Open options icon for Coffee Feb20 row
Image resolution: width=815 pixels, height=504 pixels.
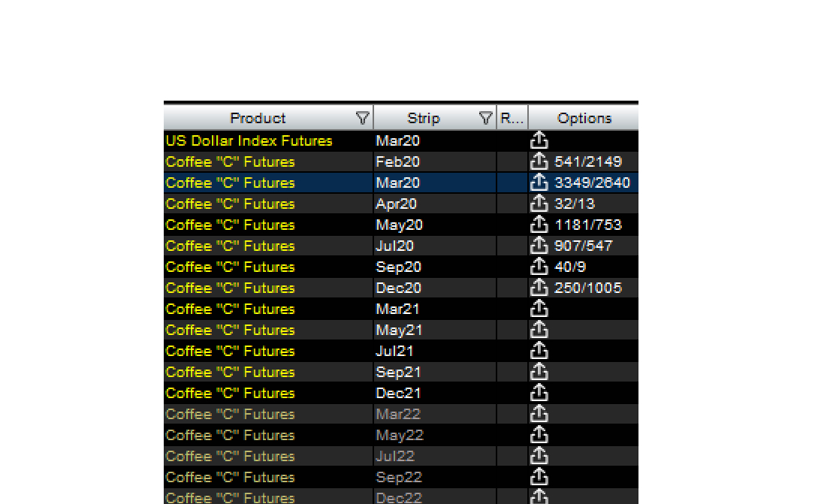point(539,161)
